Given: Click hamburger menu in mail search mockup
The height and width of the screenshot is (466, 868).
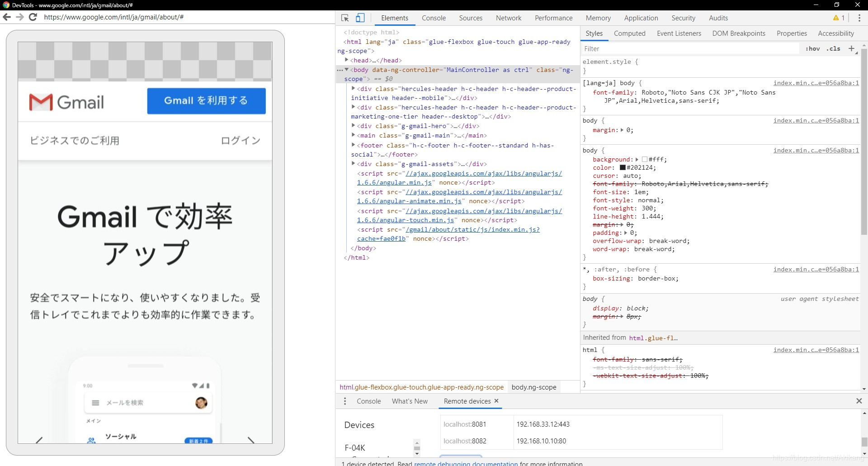Looking at the screenshot, I should pos(95,403).
